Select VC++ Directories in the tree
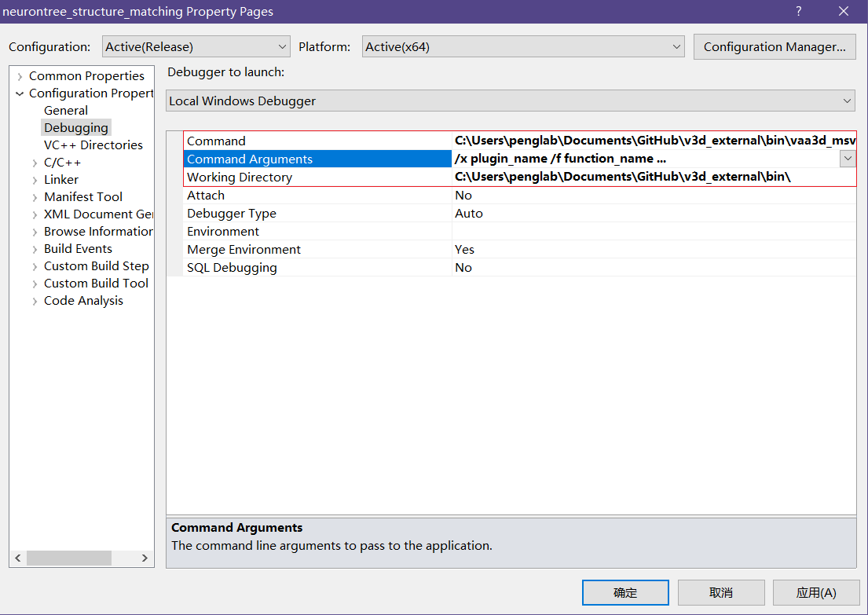 (93, 145)
